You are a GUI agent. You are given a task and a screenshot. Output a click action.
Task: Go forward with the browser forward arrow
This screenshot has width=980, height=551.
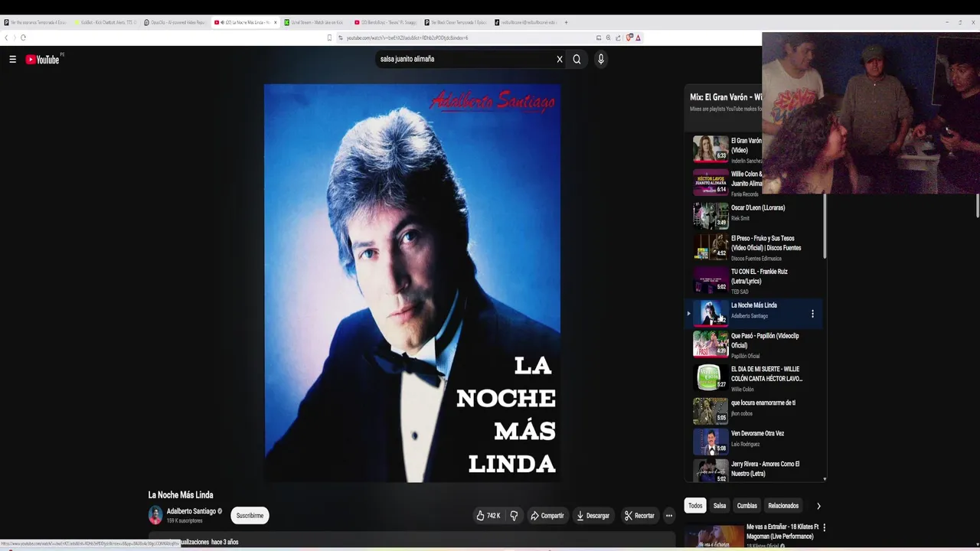click(x=14, y=37)
